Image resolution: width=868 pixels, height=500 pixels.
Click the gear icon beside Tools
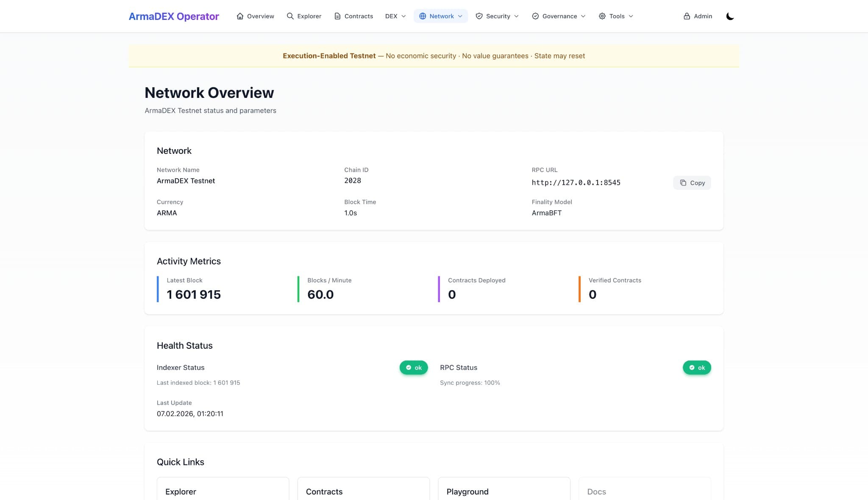[x=602, y=16]
